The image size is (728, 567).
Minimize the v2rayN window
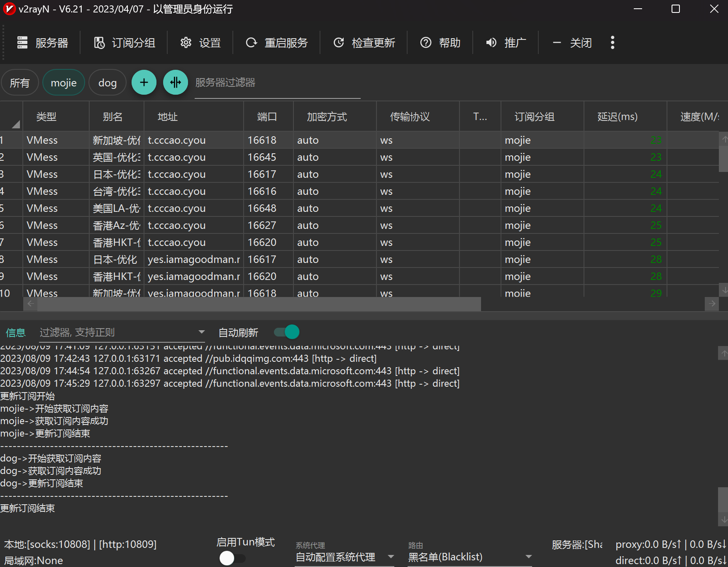pos(638,9)
